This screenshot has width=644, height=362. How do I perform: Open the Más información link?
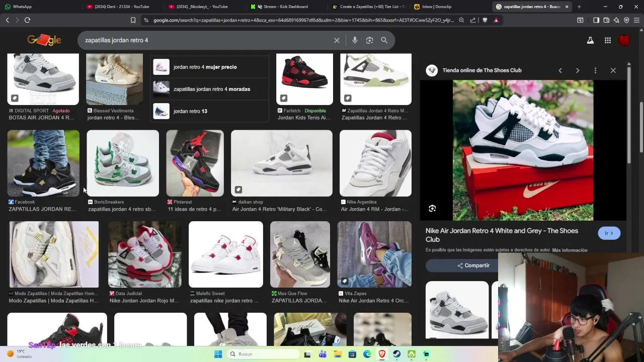pyautogui.click(x=570, y=250)
